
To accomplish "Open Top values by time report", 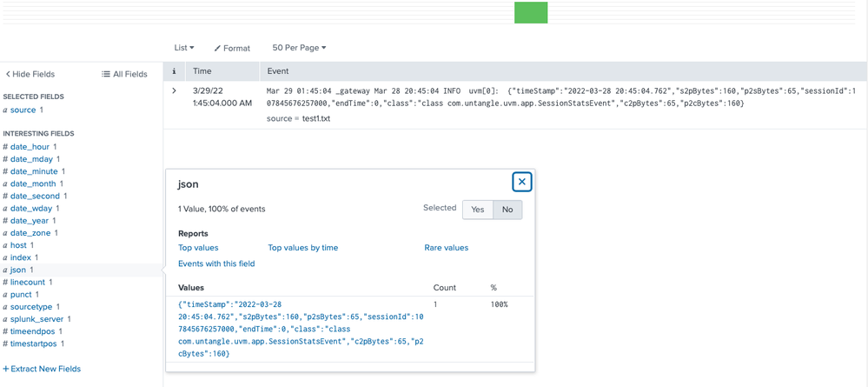I will click(x=302, y=248).
